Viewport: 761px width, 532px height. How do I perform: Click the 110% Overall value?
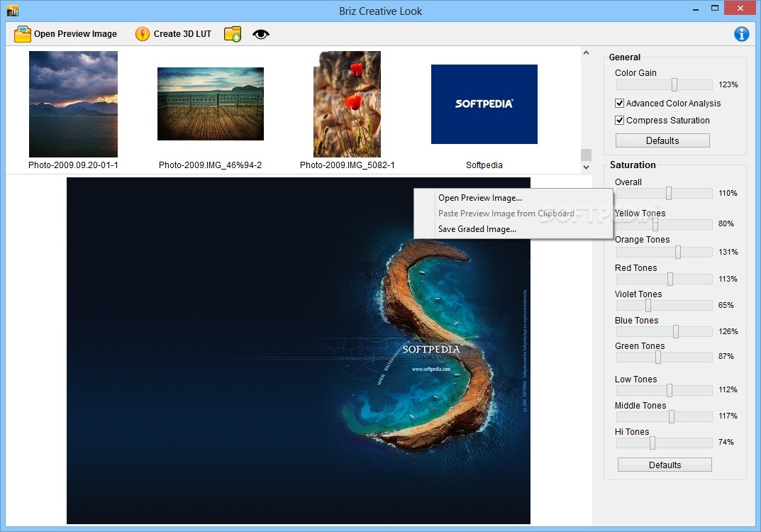(x=728, y=193)
